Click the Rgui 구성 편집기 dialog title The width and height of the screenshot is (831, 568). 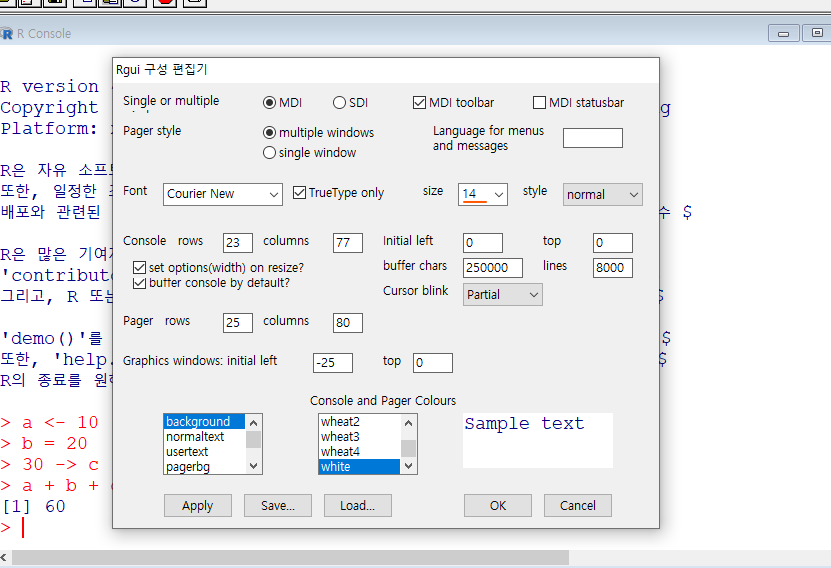pyautogui.click(x=162, y=69)
